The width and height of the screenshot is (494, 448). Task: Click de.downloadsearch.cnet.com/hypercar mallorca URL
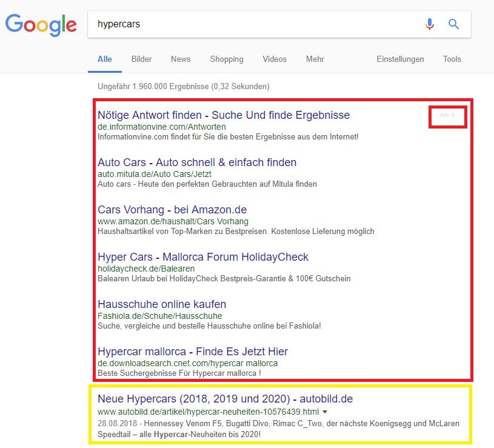click(x=187, y=363)
